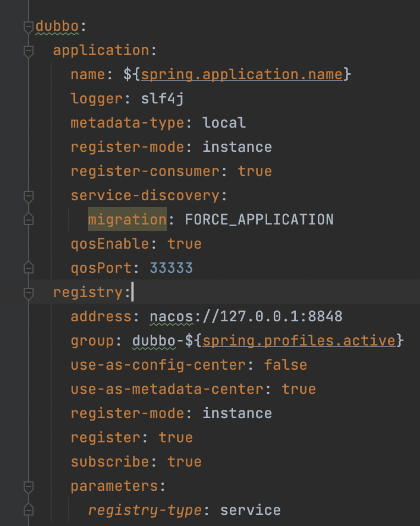Click the service-discovery key
This screenshot has width=420, height=526.
tap(145, 195)
